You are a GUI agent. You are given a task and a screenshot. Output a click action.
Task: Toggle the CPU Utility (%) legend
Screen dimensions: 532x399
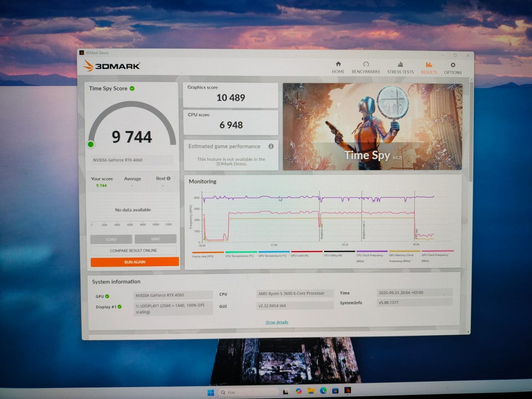pos(339,254)
